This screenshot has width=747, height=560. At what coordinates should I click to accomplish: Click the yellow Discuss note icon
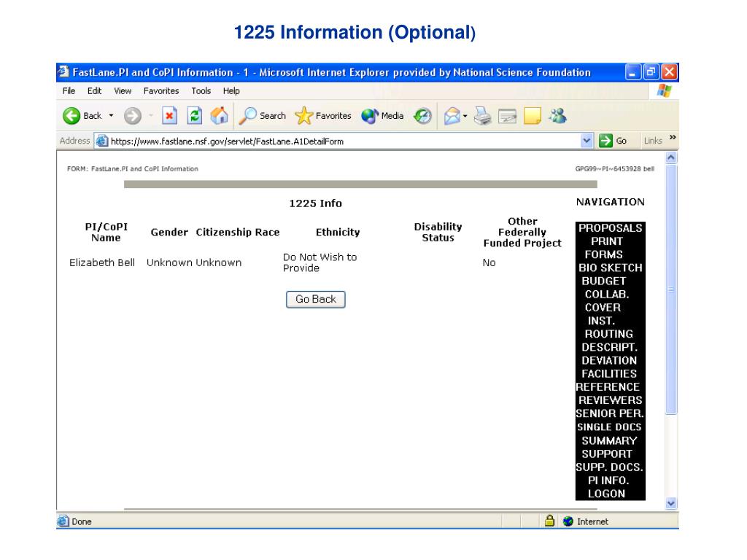pyautogui.click(x=532, y=116)
